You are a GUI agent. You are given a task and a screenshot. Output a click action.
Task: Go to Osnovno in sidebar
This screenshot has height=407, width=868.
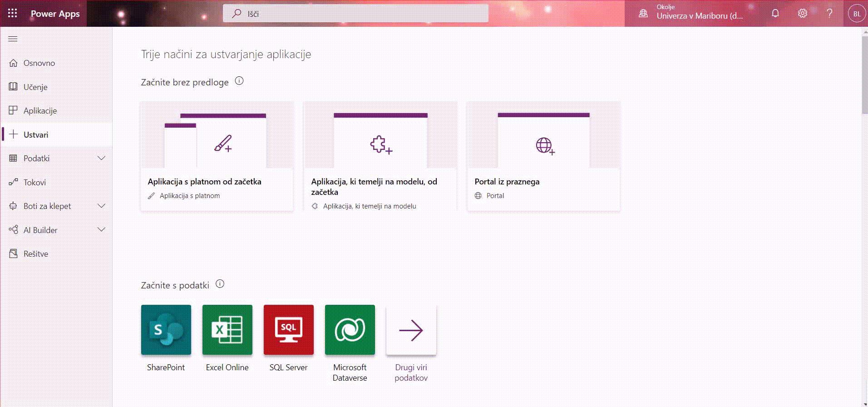[57, 63]
